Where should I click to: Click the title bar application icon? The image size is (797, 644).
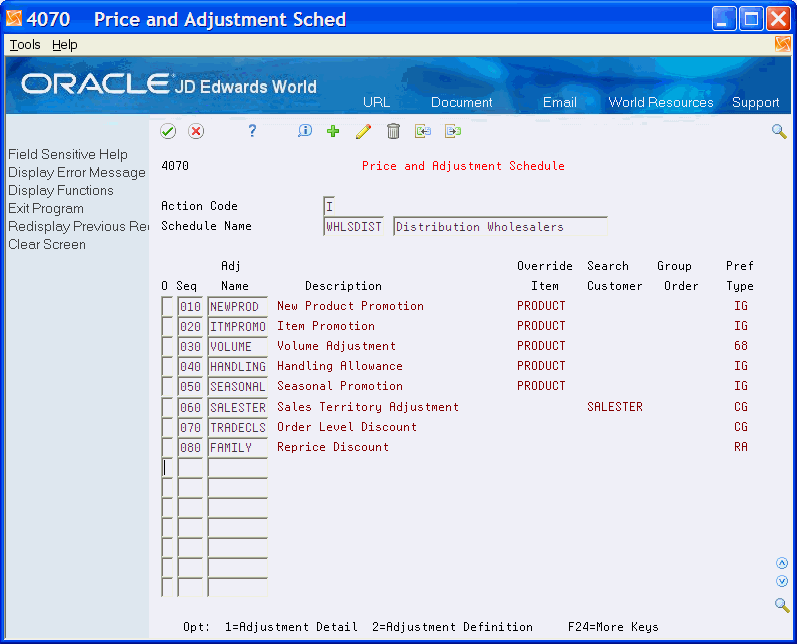pos(14,19)
